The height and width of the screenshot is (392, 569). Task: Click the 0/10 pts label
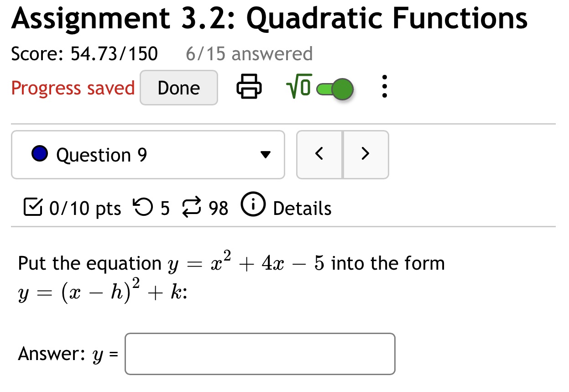[x=85, y=208]
